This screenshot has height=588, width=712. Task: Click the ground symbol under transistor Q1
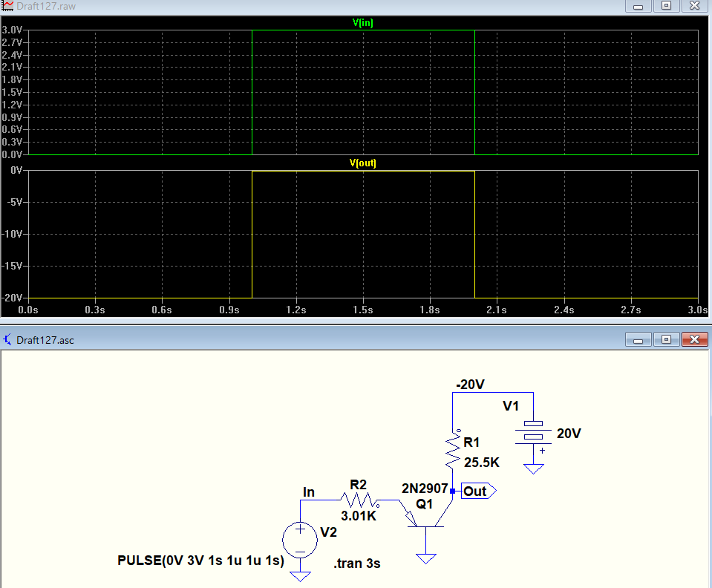tap(425, 558)
